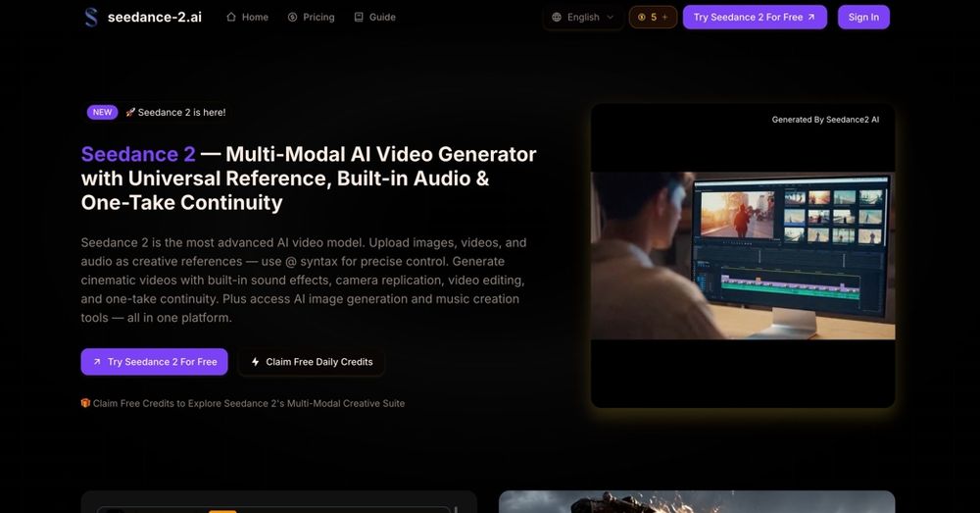This screenshot has height=513, width=980.
Task: Click the 'Seedance 2 is here!' announcement text
Action: click(182, 112)
